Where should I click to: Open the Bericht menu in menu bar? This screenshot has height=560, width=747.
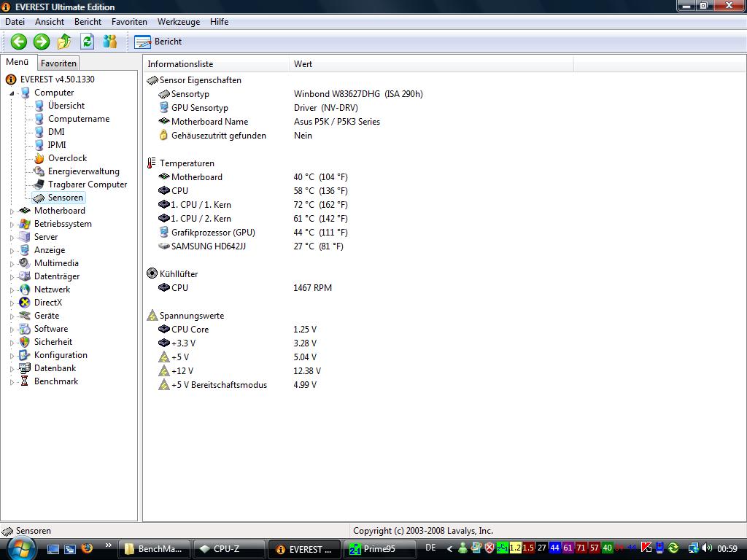[x=88, y=22]
